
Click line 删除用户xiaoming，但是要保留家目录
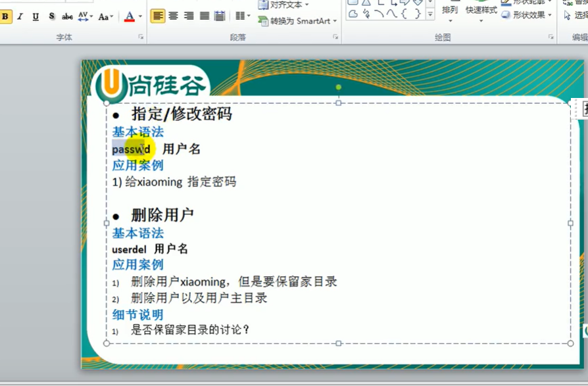tap(233, 281)
